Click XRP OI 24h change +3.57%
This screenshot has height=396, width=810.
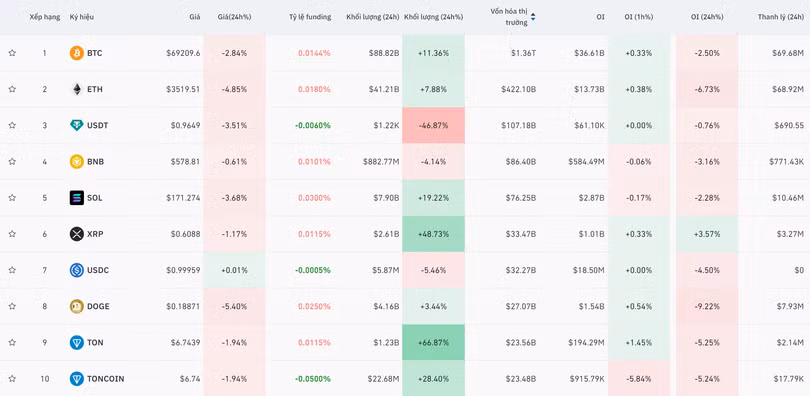tap(707, 233)
